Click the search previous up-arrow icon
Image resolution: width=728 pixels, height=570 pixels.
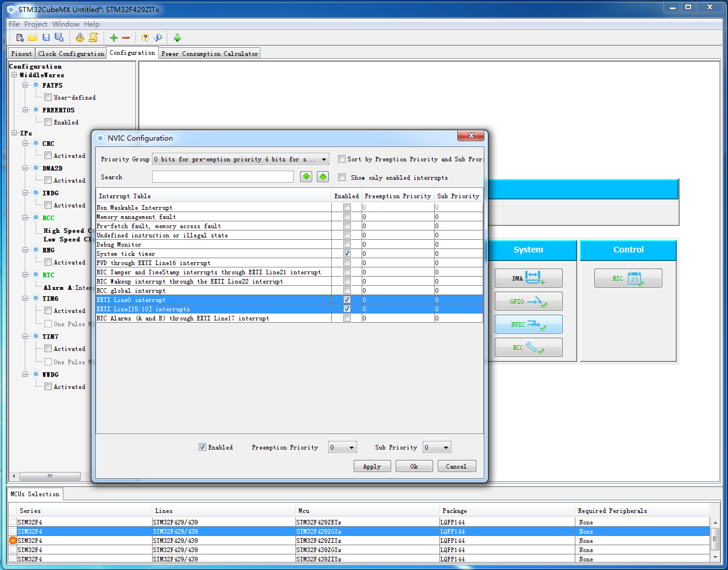pos(323,177)
